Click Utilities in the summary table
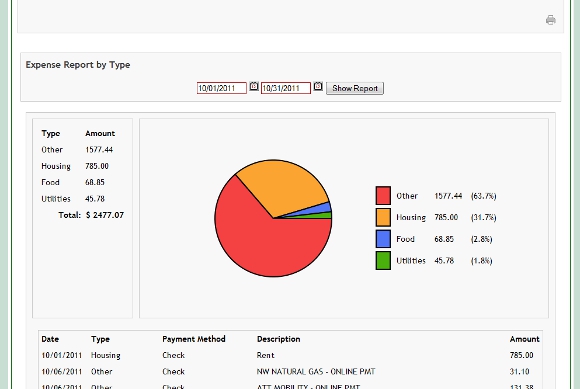 click(x=56, y=199)
